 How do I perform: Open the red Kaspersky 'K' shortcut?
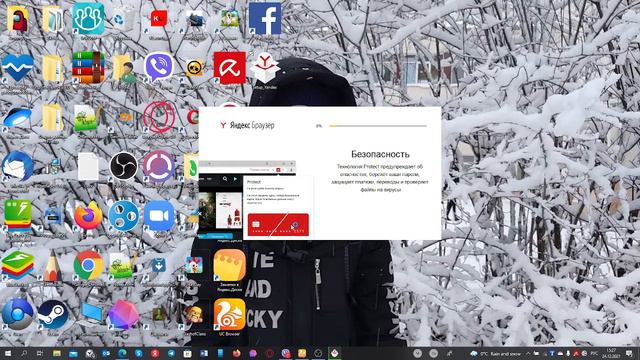point(159,19)
